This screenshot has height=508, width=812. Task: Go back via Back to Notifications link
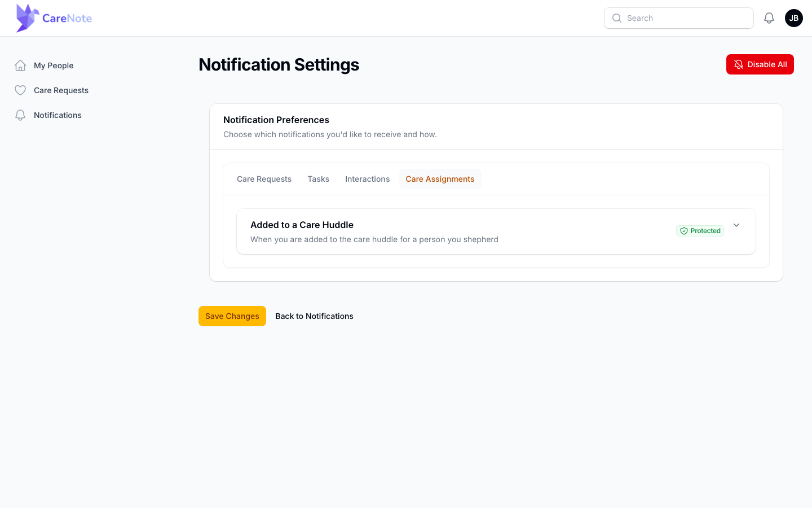click(x=314, y=316)
